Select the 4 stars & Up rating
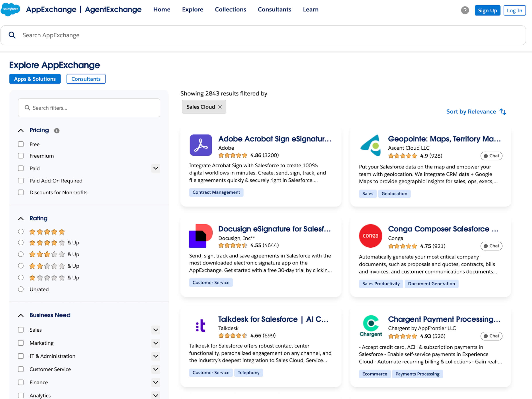This screenshot has width=532, height=399. point(21,243)
